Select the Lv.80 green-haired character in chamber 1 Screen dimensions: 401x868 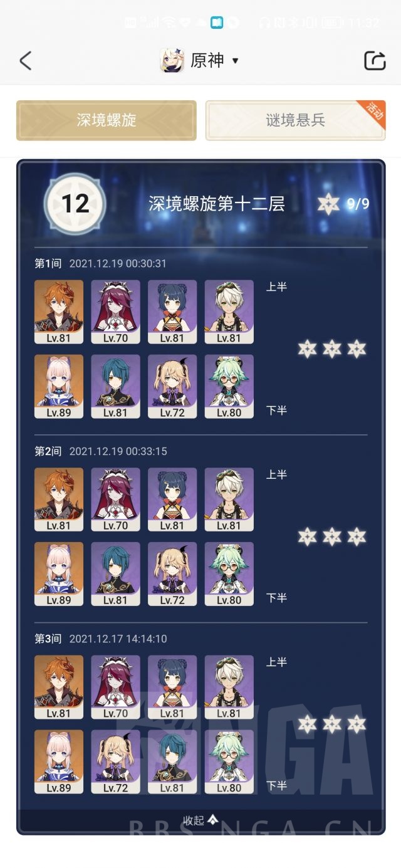(229, 387)
